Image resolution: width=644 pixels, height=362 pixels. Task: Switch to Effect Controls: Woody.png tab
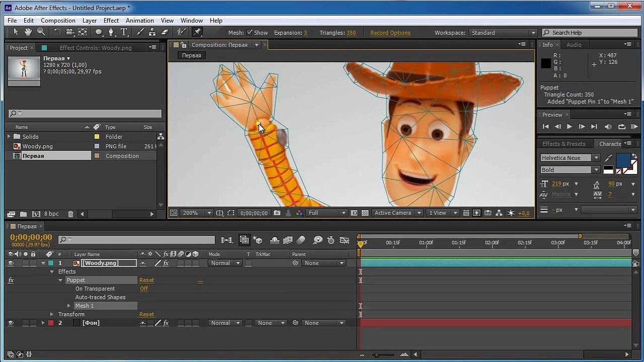[x=96, y=48]
